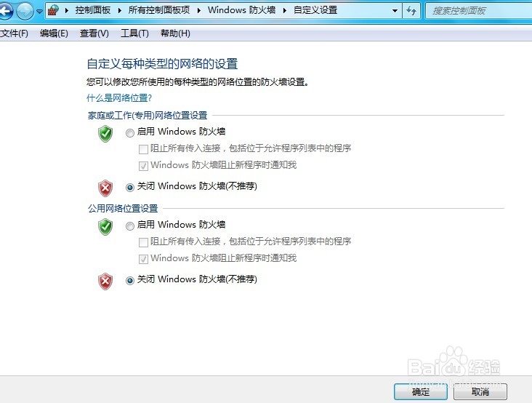532x403 pixels.
Task: Toggle 阻止所有传入连接 checkbox in home/work section
Action: point(143,149)
